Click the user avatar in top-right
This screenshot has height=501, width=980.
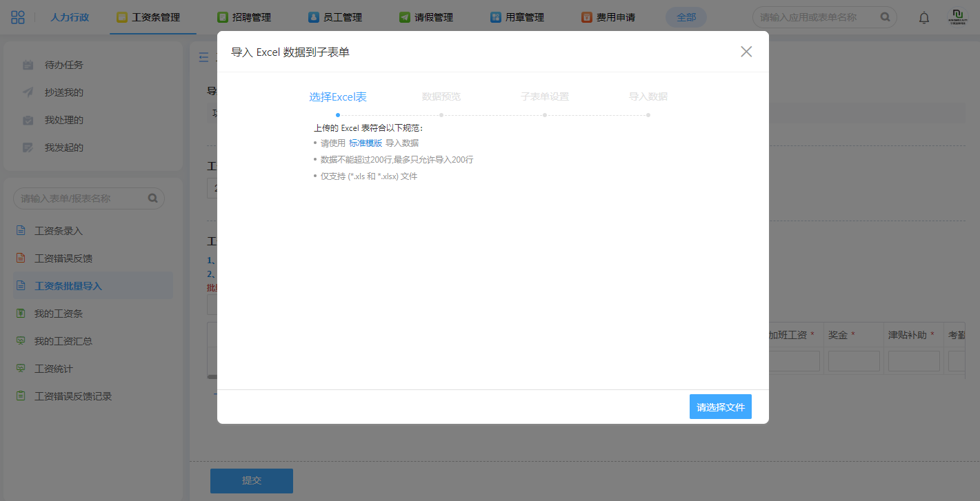pos(958,17)
